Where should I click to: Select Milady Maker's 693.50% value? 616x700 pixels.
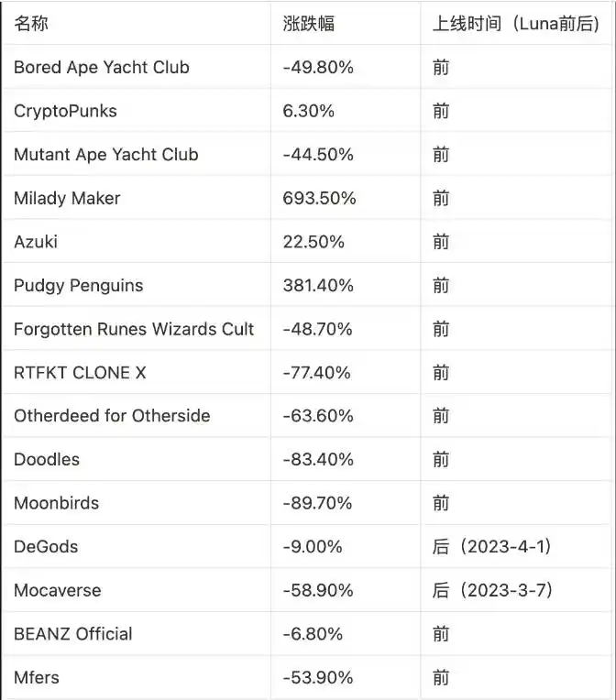point(319,198)
